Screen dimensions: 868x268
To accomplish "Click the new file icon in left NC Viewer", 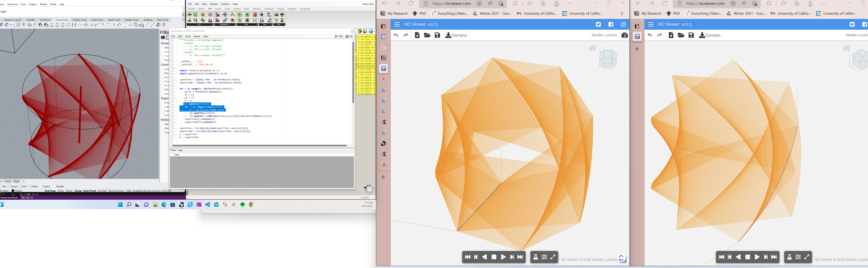I will click(417, 35).
